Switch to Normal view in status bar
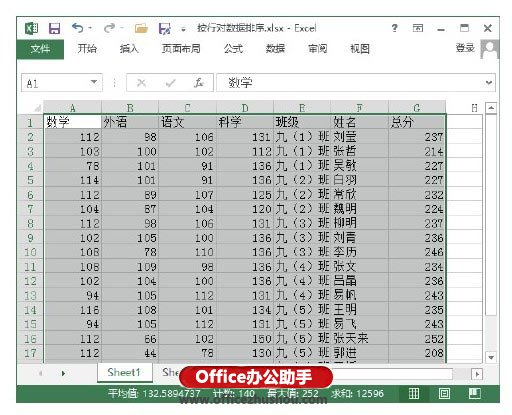512x415 pixels. tap(414, 394)
